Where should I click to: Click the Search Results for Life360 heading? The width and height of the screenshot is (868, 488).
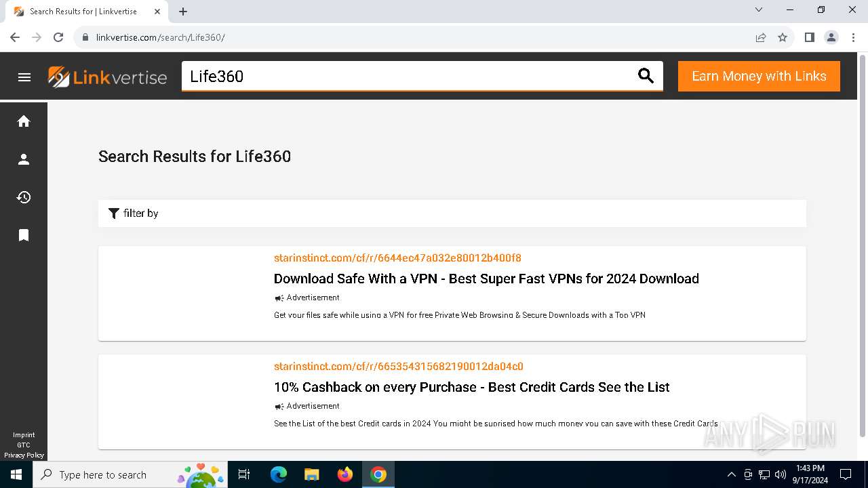click(195, 157)
